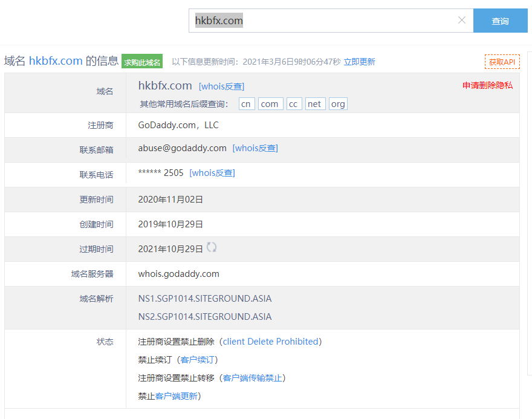This screenshot has height=419, width=532.
Task: Open the 立即更新 refresh link
Action: coord(359,62)
